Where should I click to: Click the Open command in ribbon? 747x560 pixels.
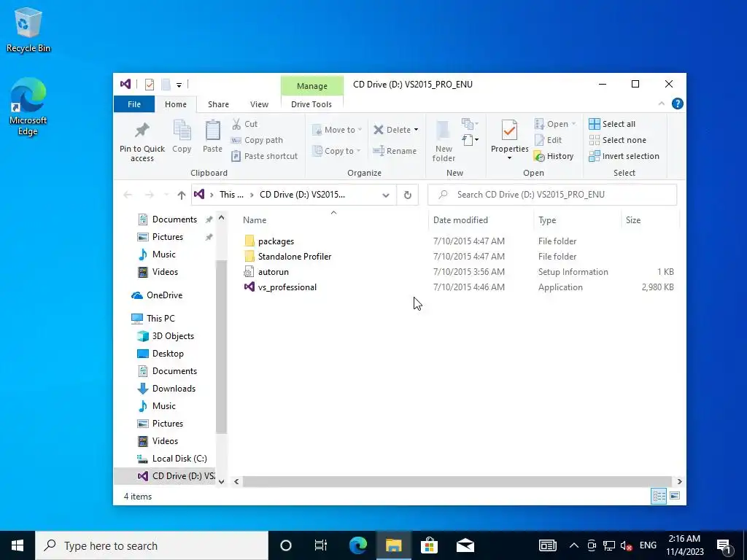coord(555,124)
